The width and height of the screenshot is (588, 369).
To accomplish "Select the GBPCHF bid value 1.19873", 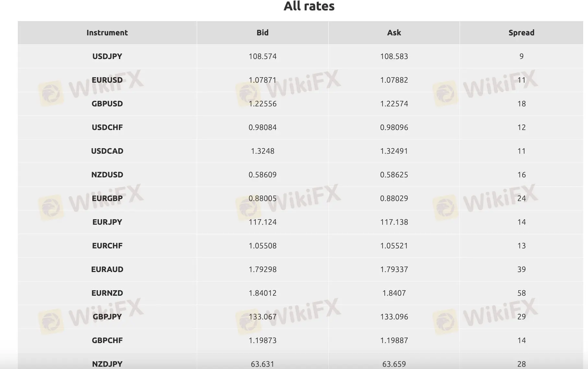I will point(262,340).
